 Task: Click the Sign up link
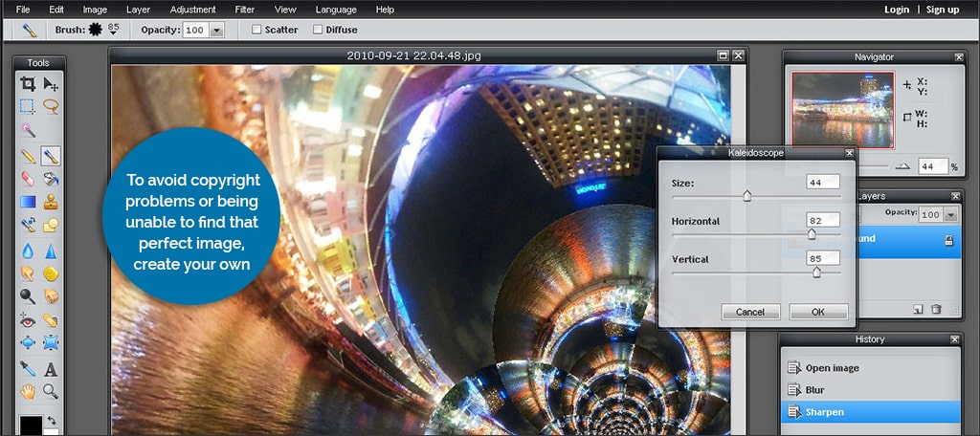pyautogui.click(x=943, y=10)
